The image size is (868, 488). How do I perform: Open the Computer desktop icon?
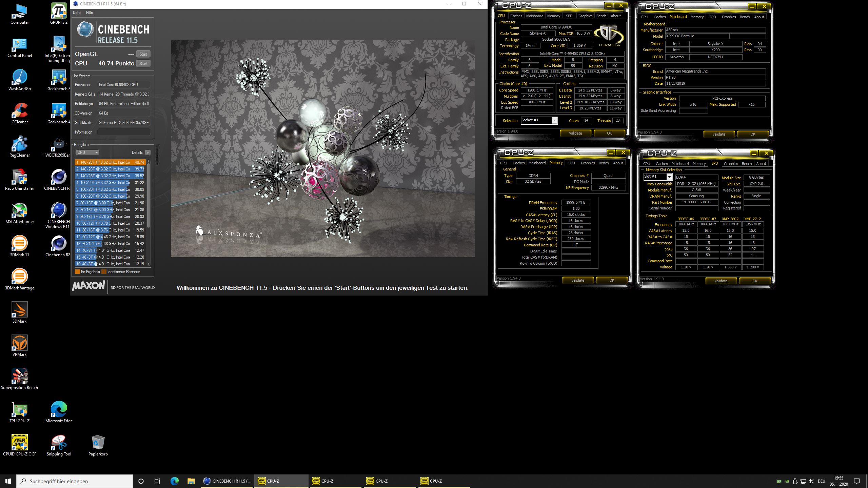(19, 14)
